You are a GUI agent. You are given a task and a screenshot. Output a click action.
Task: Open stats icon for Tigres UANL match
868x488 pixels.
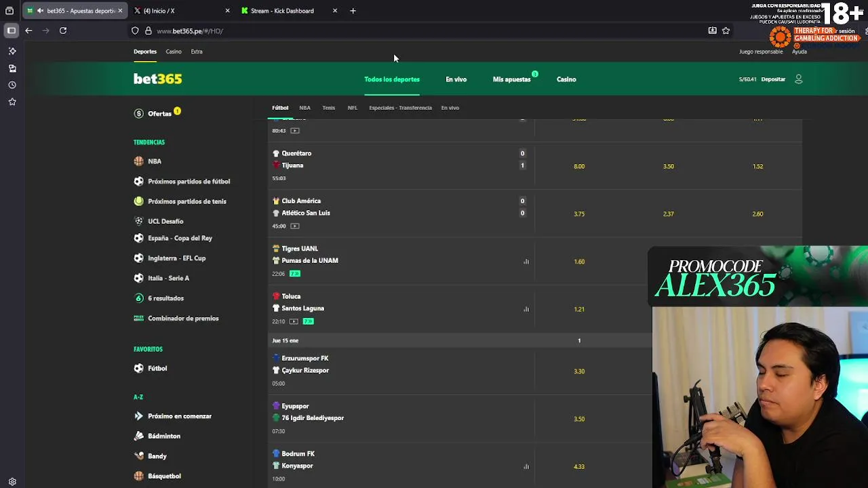pos(526,262)
